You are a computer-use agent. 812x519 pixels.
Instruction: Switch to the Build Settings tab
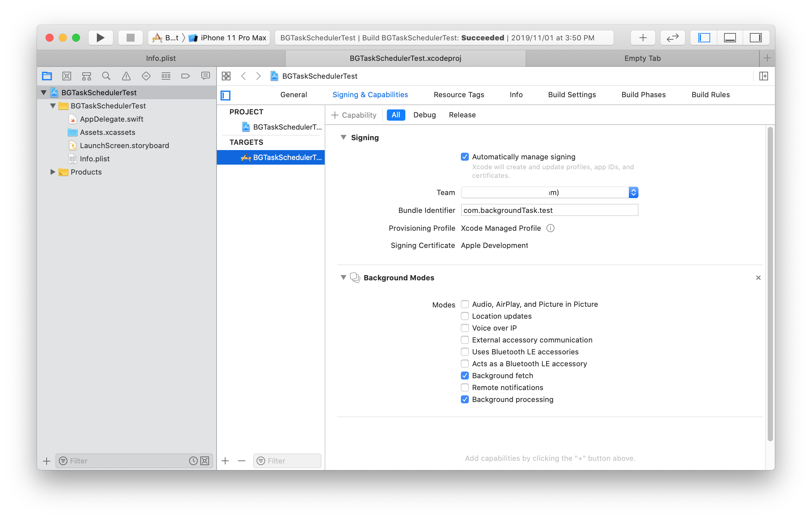click(572, 95)
